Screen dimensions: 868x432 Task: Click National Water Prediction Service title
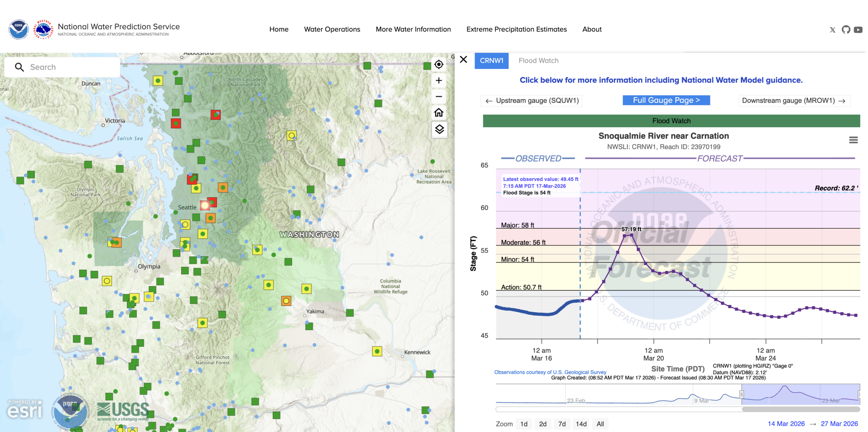pyautogui.click(x=119, y=26)
